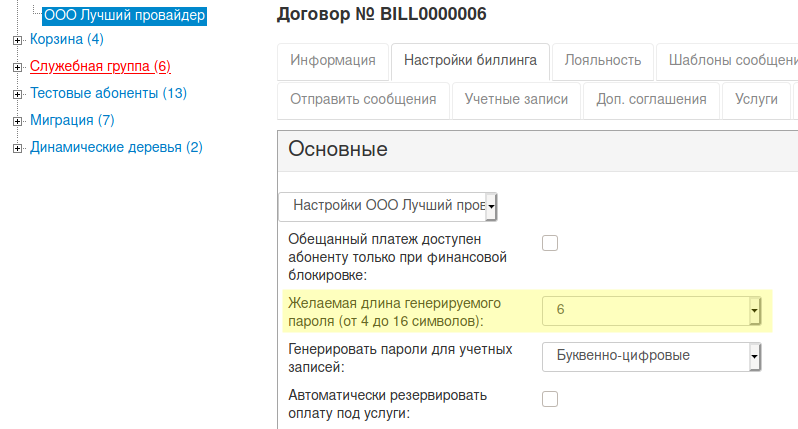Expand the Служебная группа tree node
798x429 pixels.
pyautogui.click(x=17, y=67)
